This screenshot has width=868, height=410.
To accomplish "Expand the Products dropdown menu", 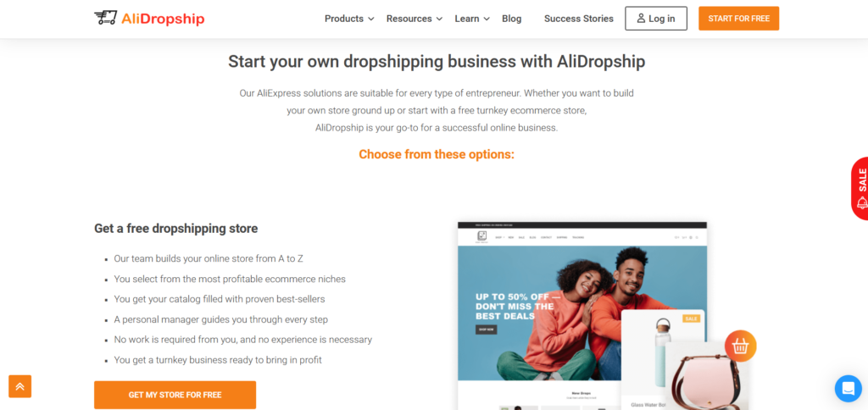I will [349, 19].
